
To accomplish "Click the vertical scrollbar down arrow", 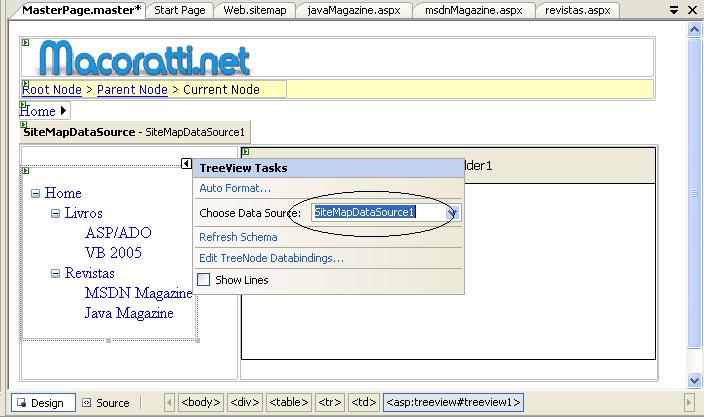I will (x=694, y=380).
